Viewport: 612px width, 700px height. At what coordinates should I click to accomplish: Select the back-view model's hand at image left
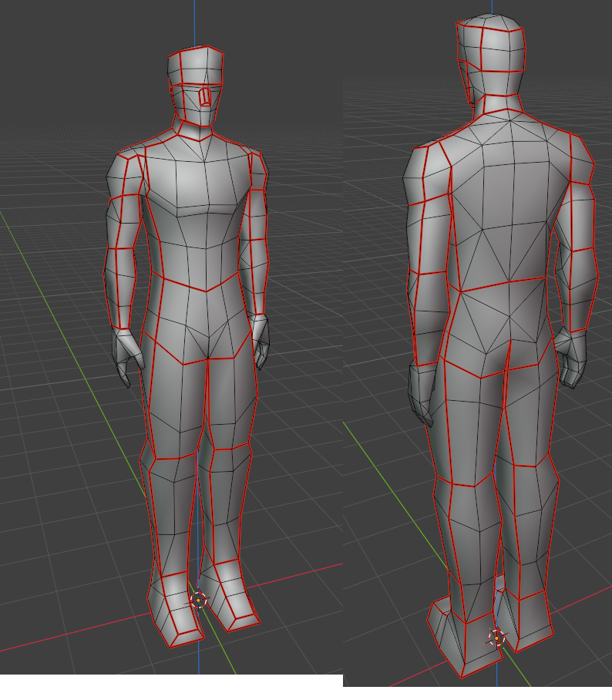click(x=422, y=393)
